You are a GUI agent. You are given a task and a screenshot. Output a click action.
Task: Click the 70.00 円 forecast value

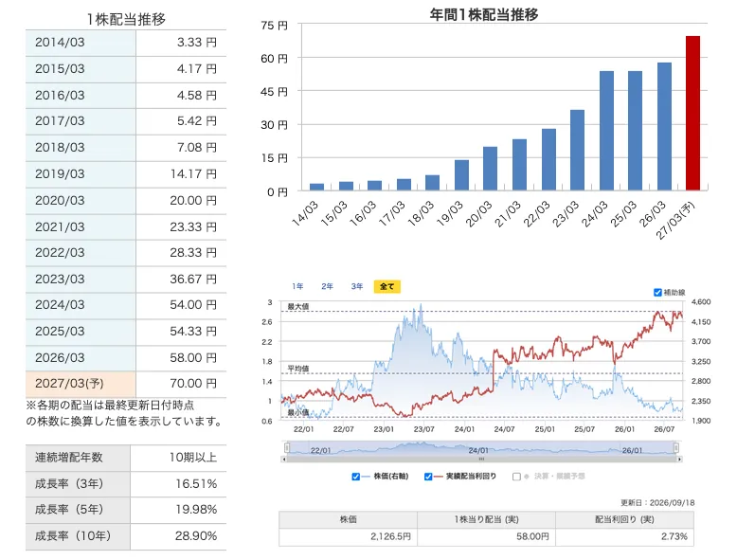pos(193,383)
